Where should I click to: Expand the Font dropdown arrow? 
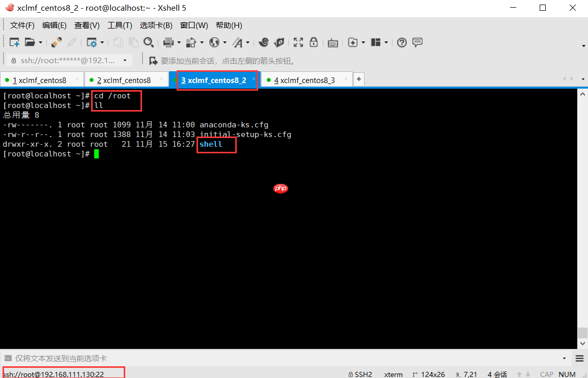click(247, 43)
